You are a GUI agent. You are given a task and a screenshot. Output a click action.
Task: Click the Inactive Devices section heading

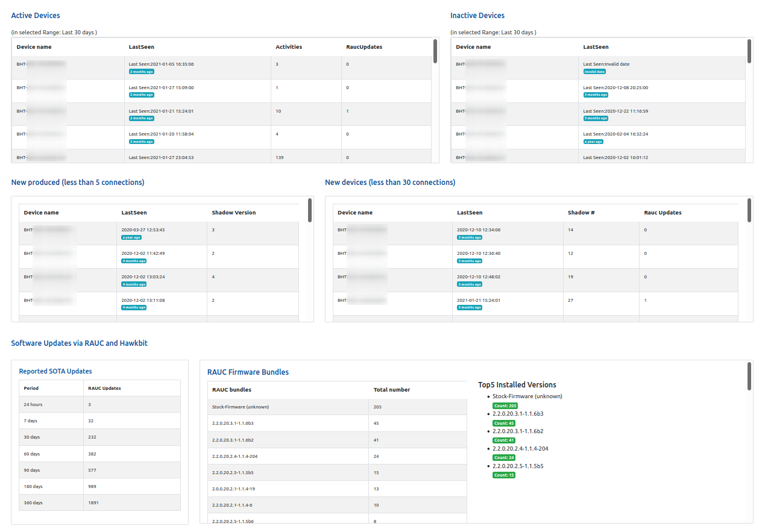[477, 16]
